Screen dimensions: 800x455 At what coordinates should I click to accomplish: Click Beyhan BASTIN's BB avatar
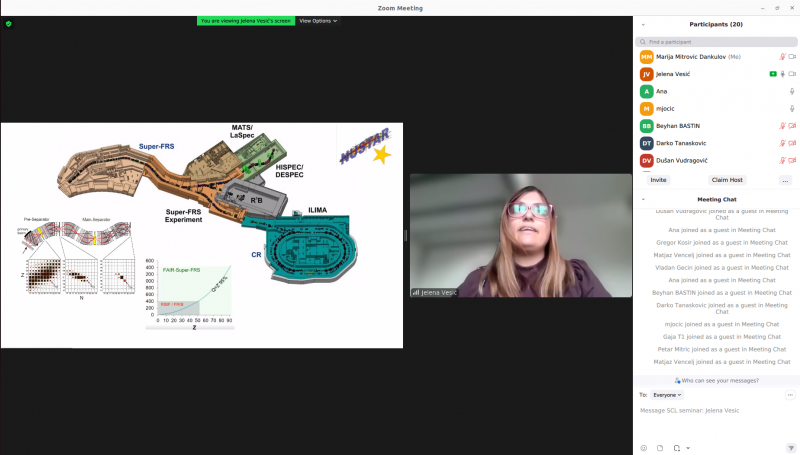[646, 126]
